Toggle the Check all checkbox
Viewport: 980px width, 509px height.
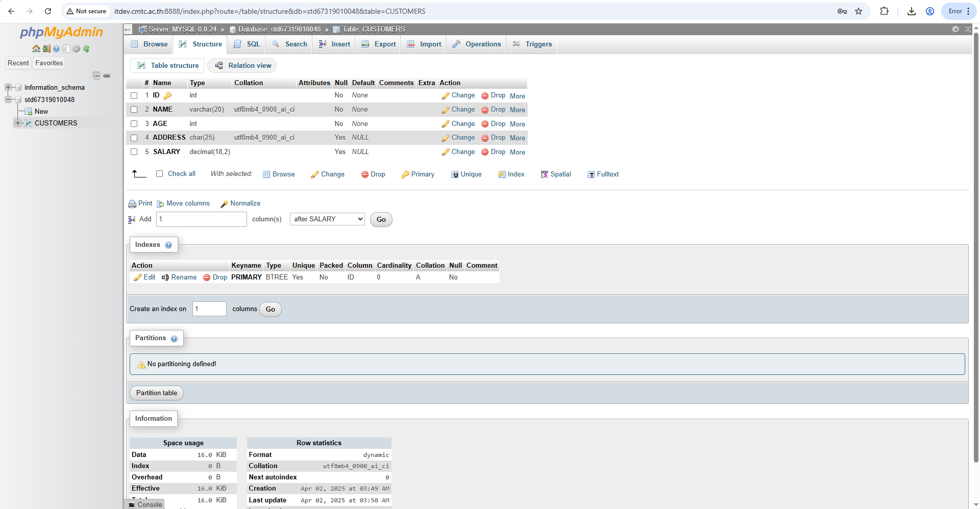(x=160, y=174)
